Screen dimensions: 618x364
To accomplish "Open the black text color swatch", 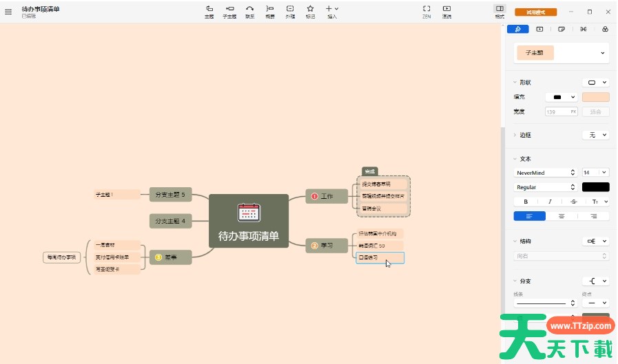I will [x=595, y=187].
